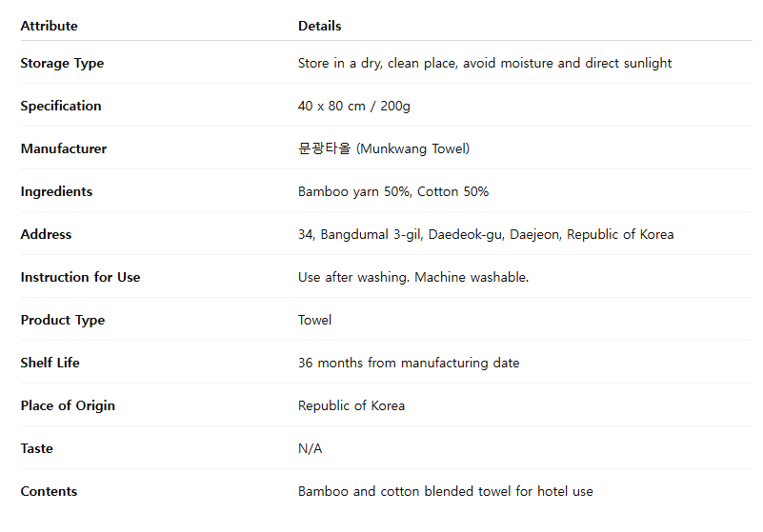
Task: Select the Shelf Life label
Action: pos(50,363)
